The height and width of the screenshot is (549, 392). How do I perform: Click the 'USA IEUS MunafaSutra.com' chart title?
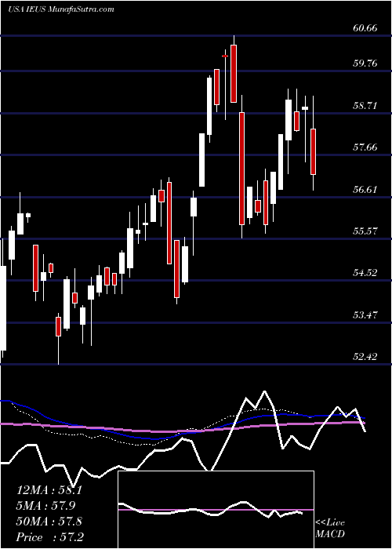(x=61, y=9)
